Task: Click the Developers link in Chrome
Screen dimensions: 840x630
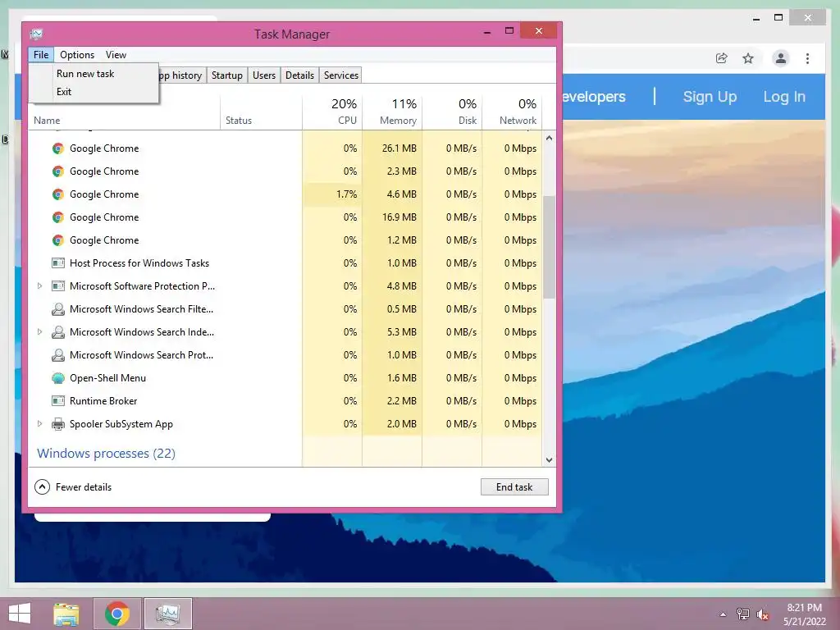Action: (x=594, y=97)
